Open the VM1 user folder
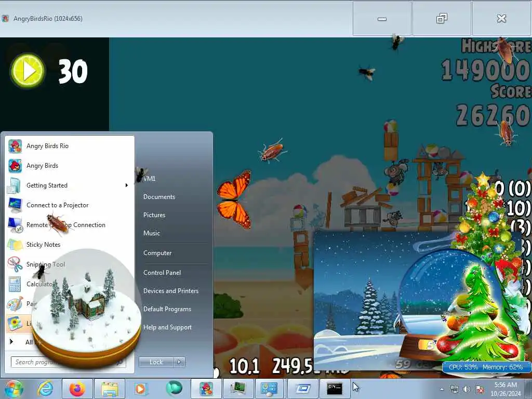Screen dimensions: 532x399 [149, 179]
